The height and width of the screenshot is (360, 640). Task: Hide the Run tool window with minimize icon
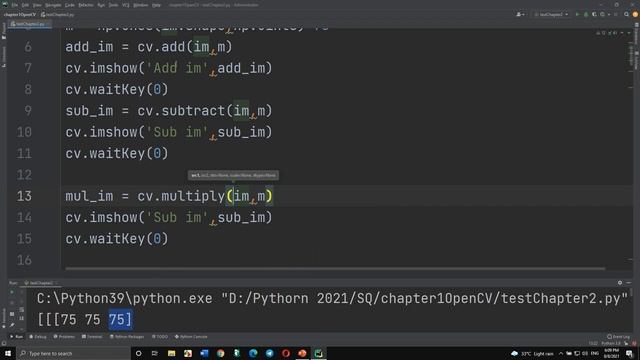point(629,282)
